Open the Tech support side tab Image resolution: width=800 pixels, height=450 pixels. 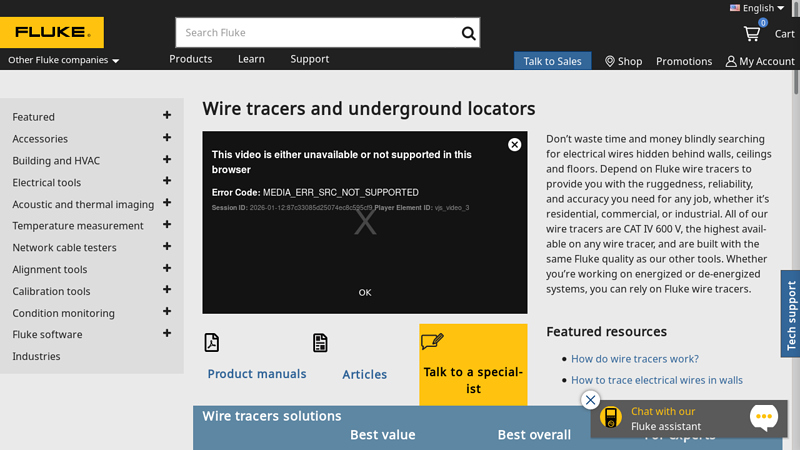pyautogui.click(x=790, y=314)
